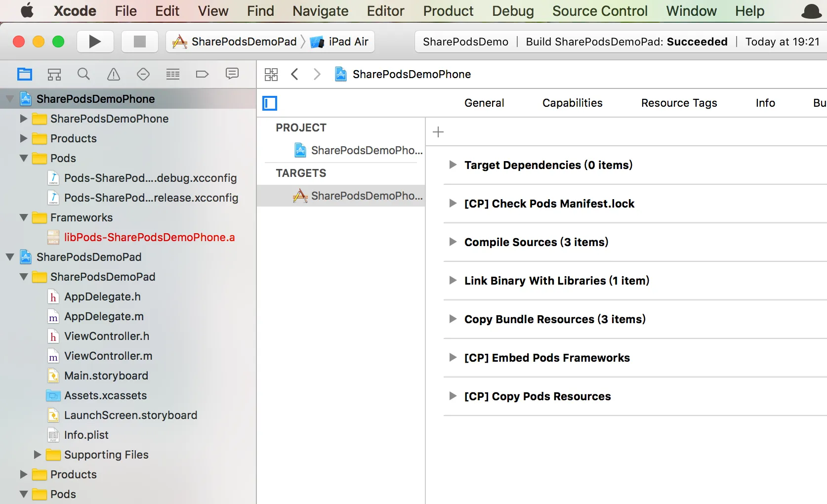This screenshot has height=504, width=827.
Task: Select libPods-SharePodsDemoPhone.a file
Action: click(x=150, y=237)
